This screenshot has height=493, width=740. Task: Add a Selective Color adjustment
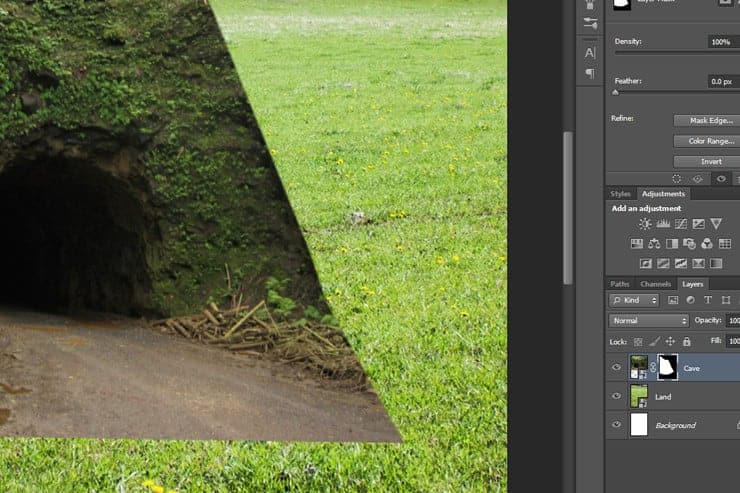(x=698, y=263)
